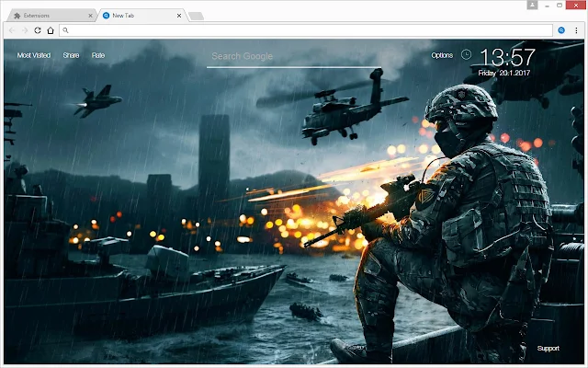The image size is (588, 368).
Task: Click the 13:57 clock display
Action: click(x=507, y=57)
